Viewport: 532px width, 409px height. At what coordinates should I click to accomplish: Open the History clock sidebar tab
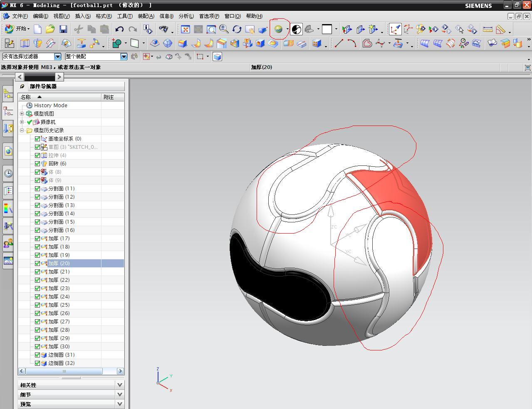coord(8,173)
